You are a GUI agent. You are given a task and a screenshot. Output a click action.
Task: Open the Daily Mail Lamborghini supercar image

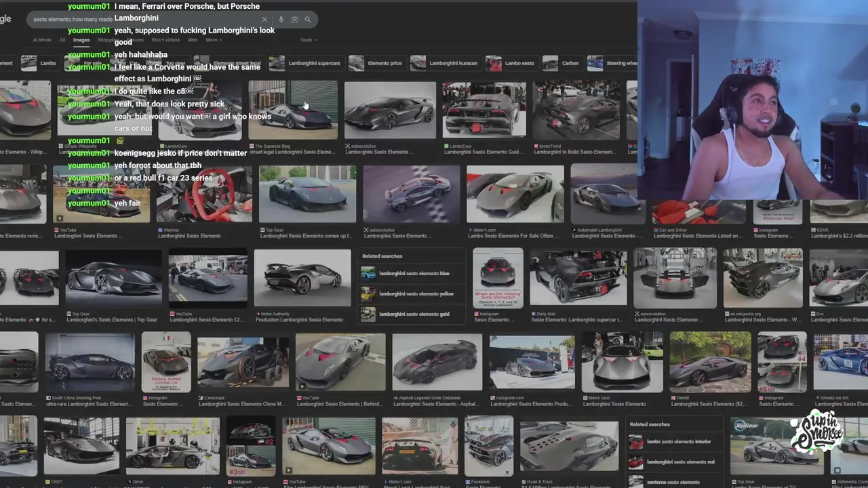click(578, 278)
